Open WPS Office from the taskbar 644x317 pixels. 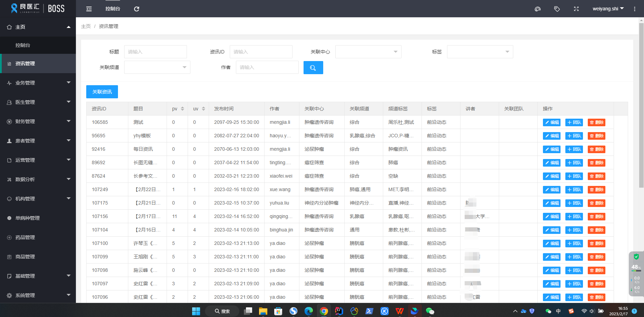pyautogui.click(x=399, y=311)
